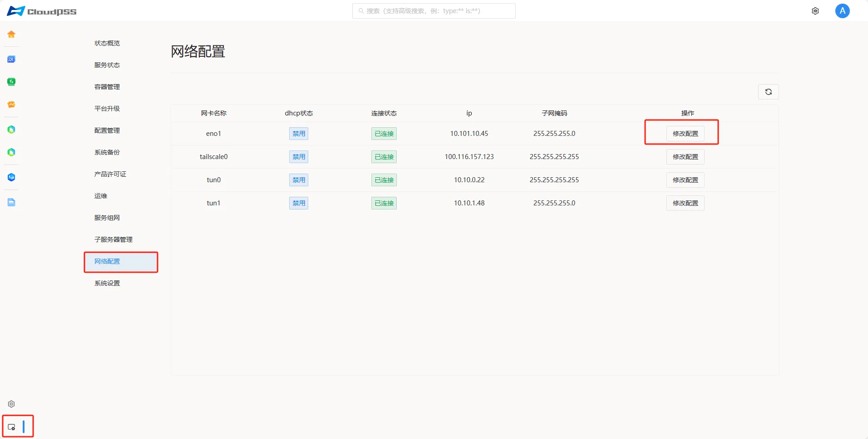The image size is (868, 439).
Task: Open 产品许可证 menu item
Action: 110,174
